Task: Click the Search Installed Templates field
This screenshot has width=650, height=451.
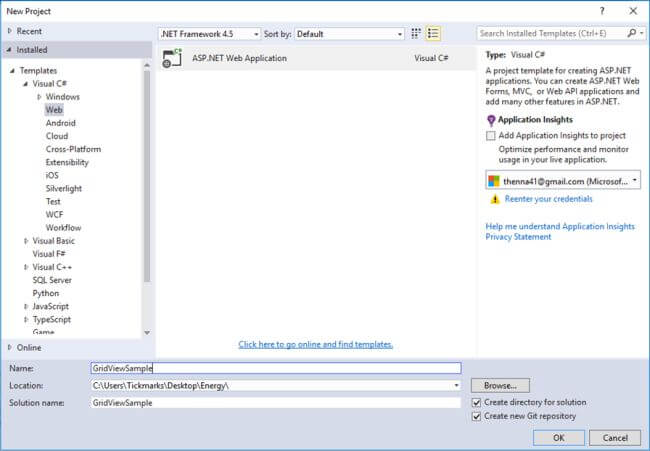Action: 551,33
